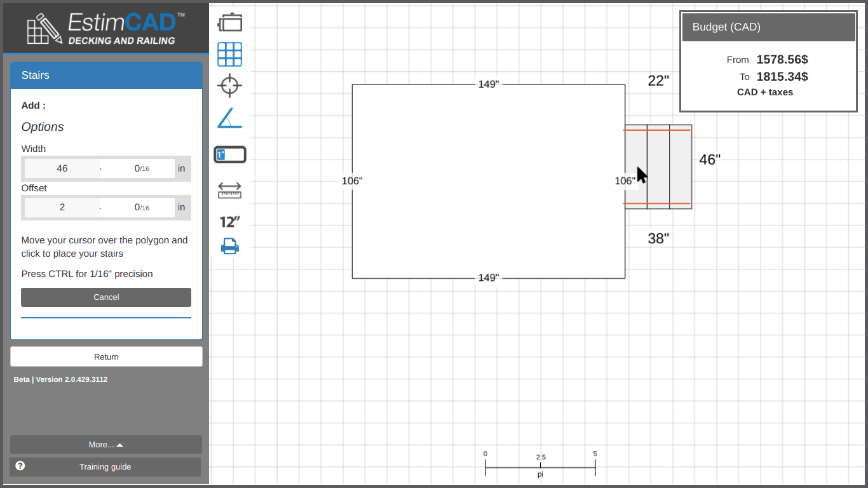Viewport: 868px width, 488px height.
Task: Click the help question mark icon
Action: tap(20, 466)
